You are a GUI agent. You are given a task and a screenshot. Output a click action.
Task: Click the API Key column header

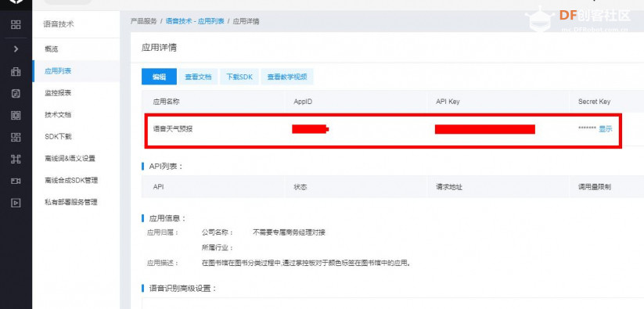coord(448,102)
